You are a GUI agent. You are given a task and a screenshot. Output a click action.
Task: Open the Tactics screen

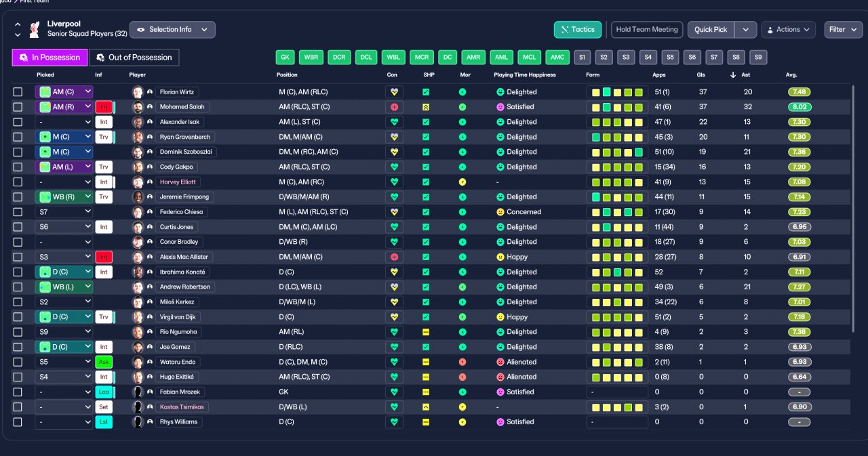tap(578, 30)
